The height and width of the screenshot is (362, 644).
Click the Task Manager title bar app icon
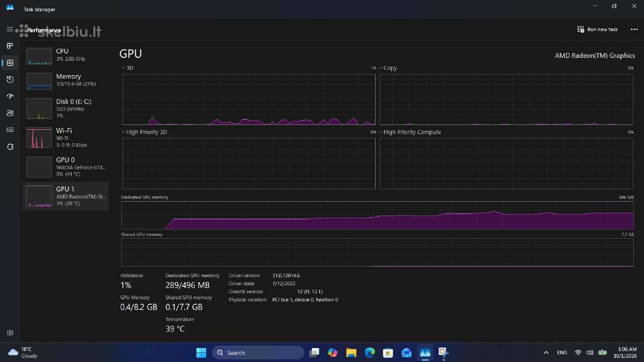coord(10,7)
